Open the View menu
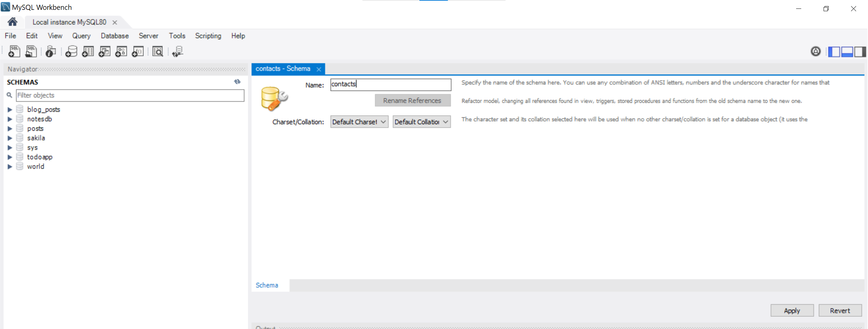 click(x=55, y=36)
